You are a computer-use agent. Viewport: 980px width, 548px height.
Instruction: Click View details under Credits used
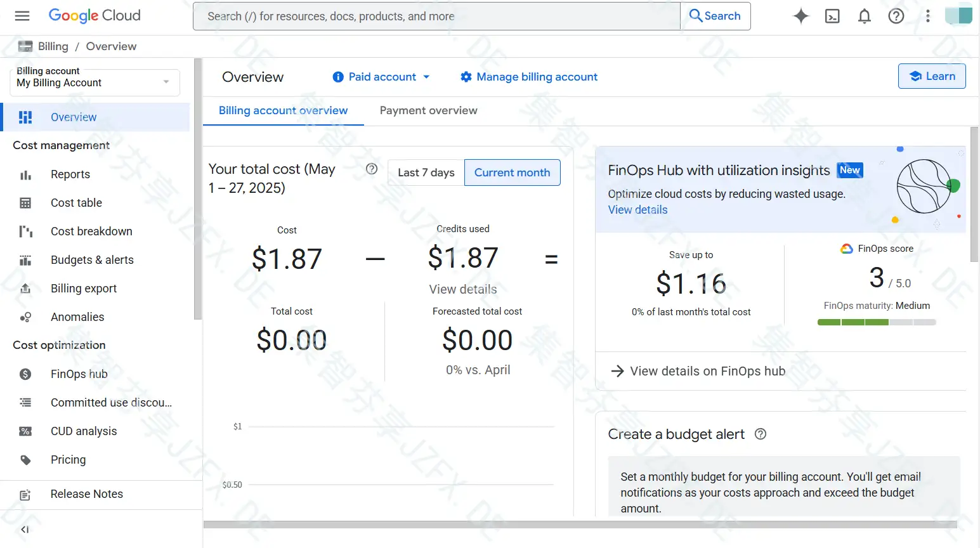click(463, 289)
